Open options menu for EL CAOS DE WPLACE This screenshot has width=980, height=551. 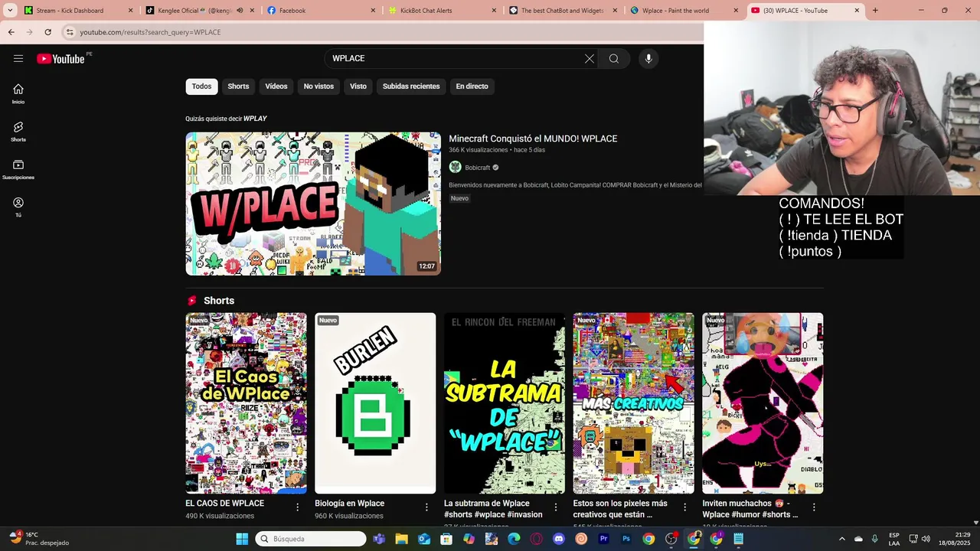point(298,507)
